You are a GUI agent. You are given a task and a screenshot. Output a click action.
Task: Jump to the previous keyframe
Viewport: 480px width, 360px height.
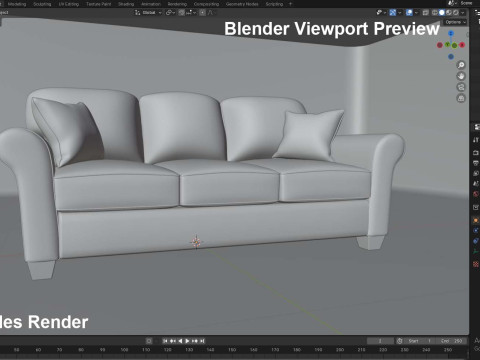pyautogui.click(x=173, y=341)
